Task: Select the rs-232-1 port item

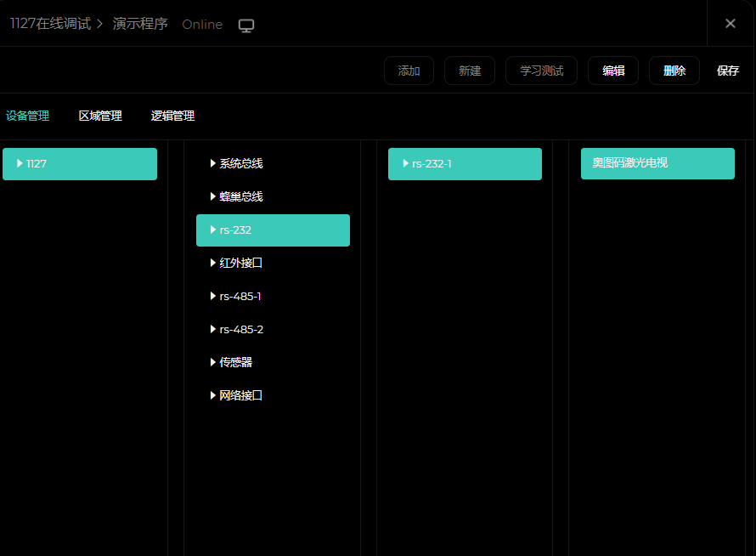Action: [465, 164]
